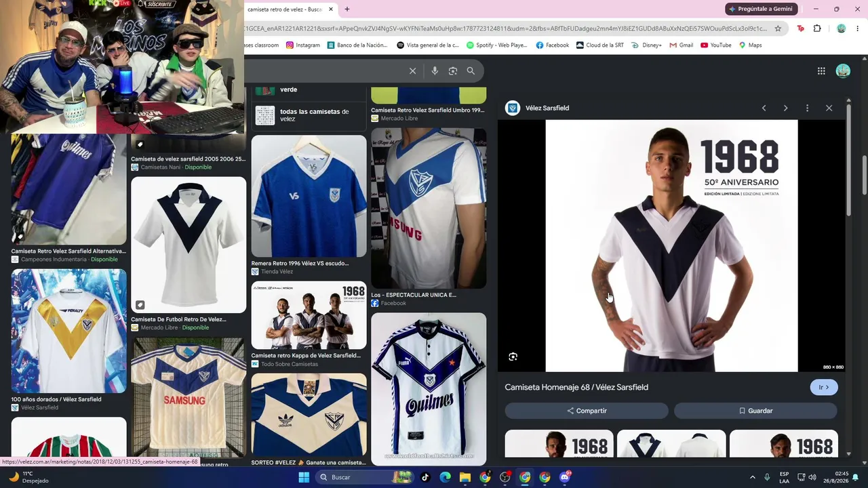
Task: Open 'Camiseta Homenaje 68 / Vélez Sarsfield' title link
Action: (576, 388)
